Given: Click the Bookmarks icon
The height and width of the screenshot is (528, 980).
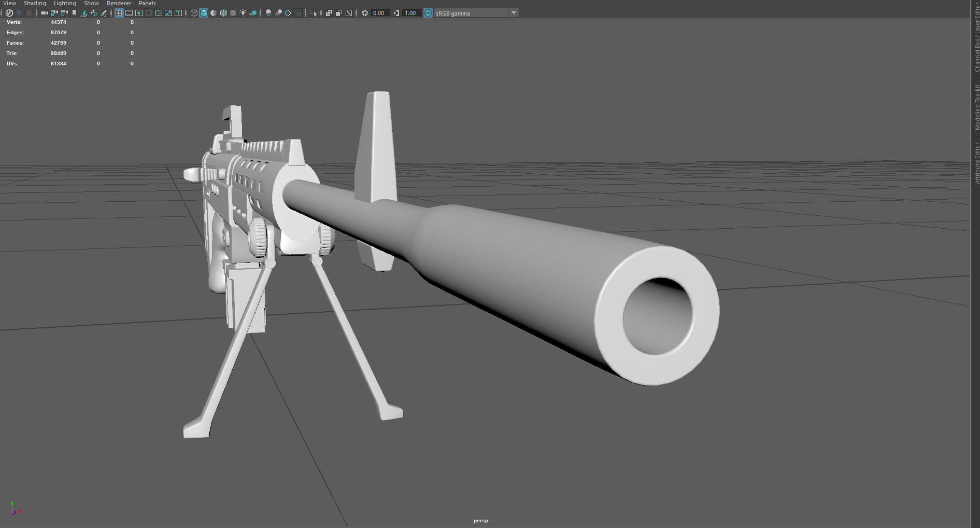Looking at the screenshot, I should [74, 13].
